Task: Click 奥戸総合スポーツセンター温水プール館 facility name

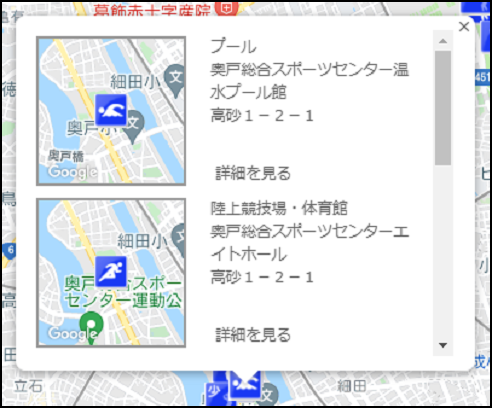Action: 310,81
